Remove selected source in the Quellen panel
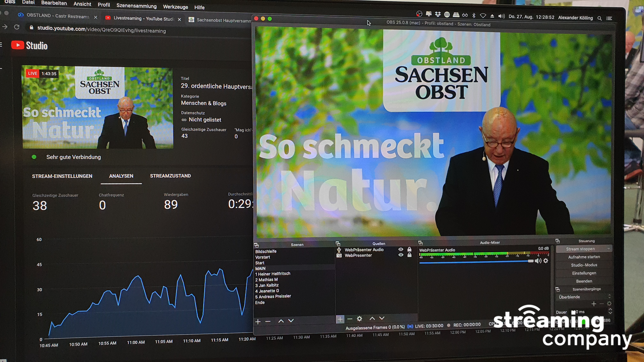This screenshot has width=644, height=362. (x=350, y=319)
